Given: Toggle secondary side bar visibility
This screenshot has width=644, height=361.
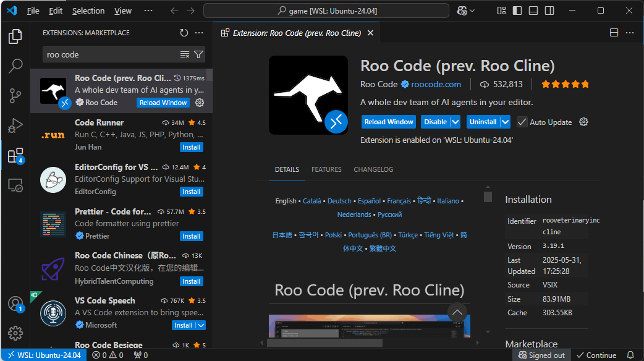Looking at the screenshot, I should pos(549,11).
